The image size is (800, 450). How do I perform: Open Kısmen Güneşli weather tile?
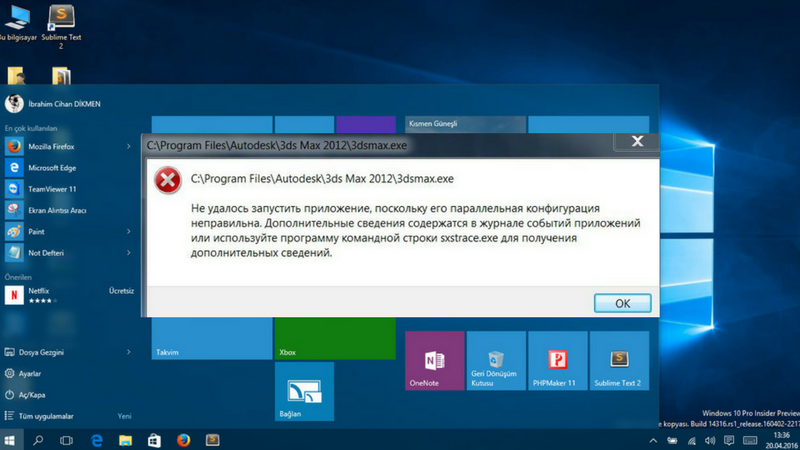[465, 124]
